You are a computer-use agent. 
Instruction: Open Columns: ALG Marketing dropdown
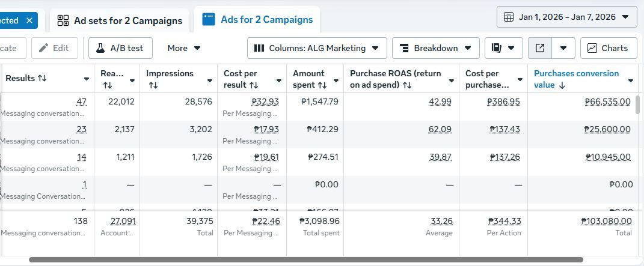[x=316, y=48]
